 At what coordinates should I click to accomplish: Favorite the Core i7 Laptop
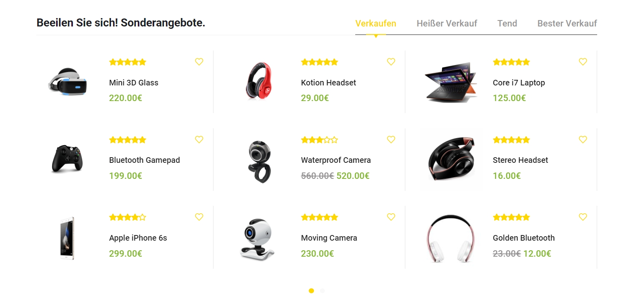583,62
